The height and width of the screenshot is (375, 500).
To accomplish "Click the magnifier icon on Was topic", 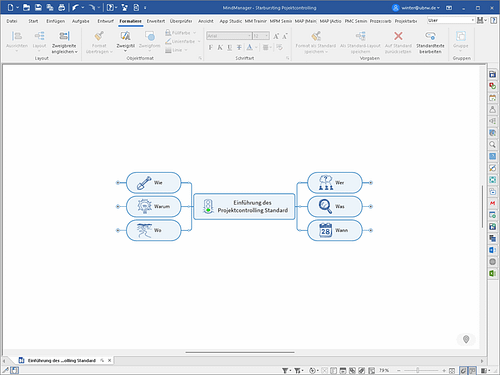I will [x=325, y=206].
